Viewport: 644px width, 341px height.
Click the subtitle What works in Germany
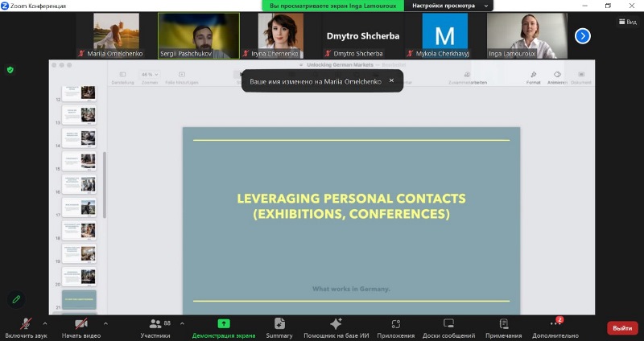351,289
